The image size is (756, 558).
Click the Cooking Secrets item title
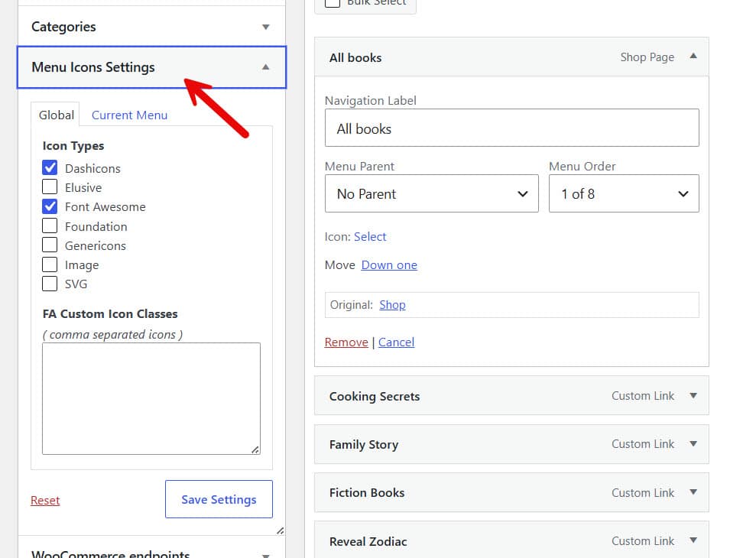tap(374, 396)
